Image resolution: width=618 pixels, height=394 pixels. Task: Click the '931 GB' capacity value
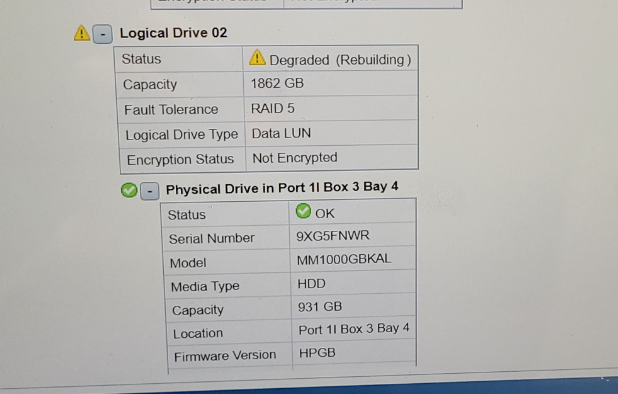[320, 307]
